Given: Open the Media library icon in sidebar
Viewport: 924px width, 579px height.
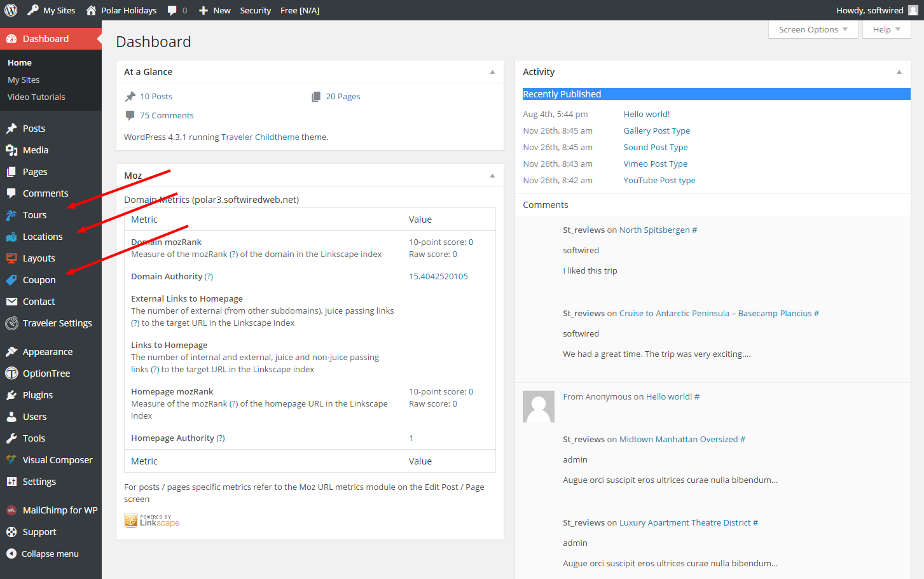Looking at the screenshot, I should click(11, 150).
